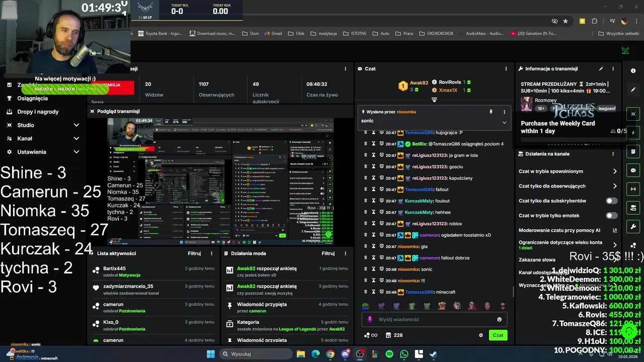This screenshot has width=644, height=362.
Task: Open Czat w trybie spowolnionym options
Action: pos(568,171)
